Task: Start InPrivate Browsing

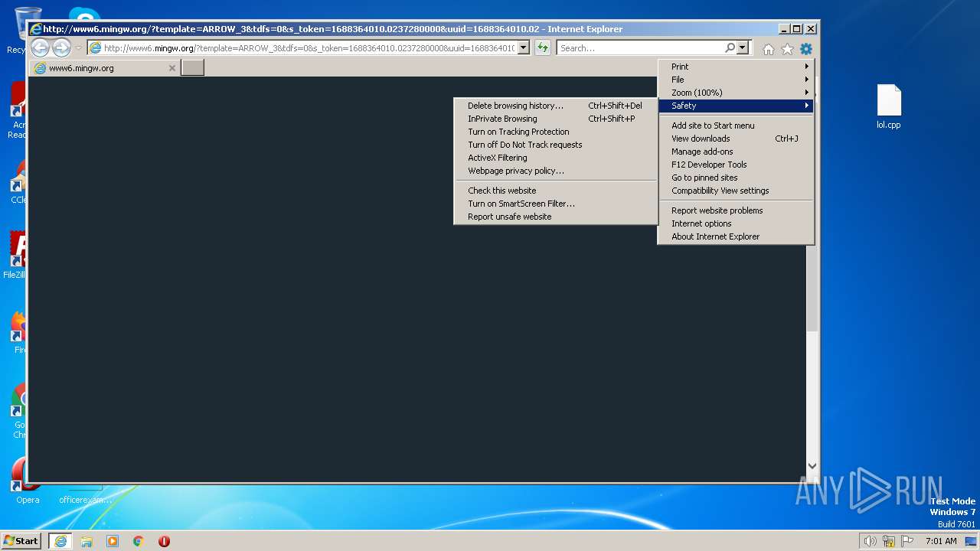Action: pyautogui.click(x=556, y=119)
